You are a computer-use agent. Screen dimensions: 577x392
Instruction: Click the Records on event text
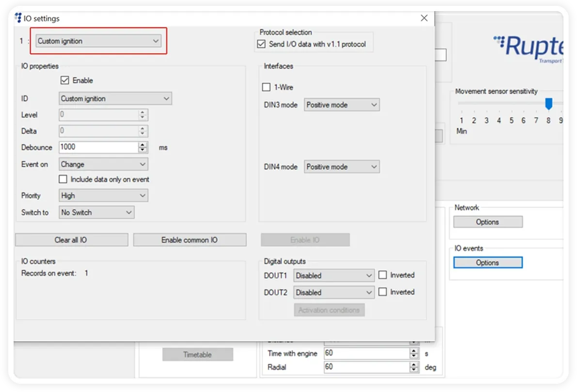(48, 273)
